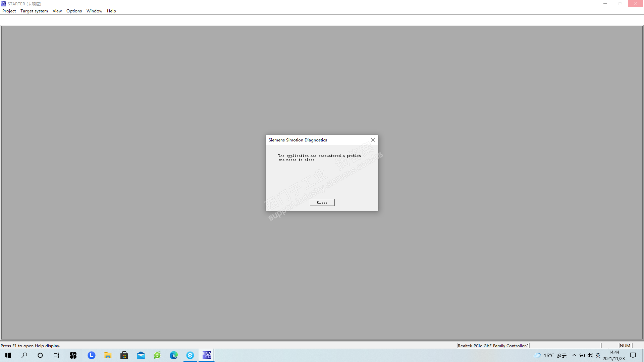Open the Project menu

click(x=9, y=11)
